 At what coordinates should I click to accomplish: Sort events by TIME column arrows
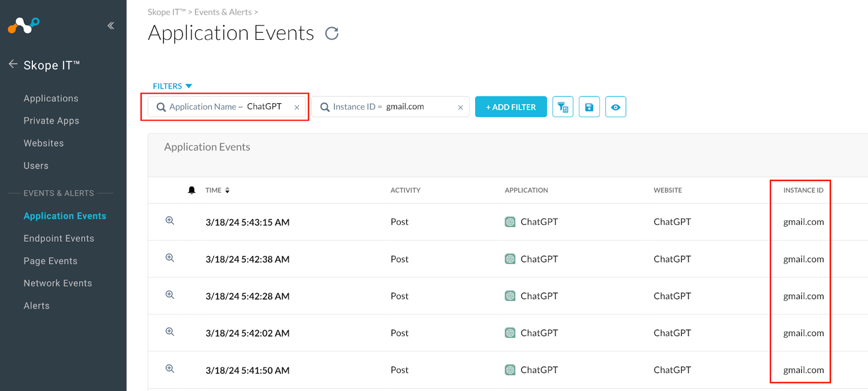(x=227, y=190)
